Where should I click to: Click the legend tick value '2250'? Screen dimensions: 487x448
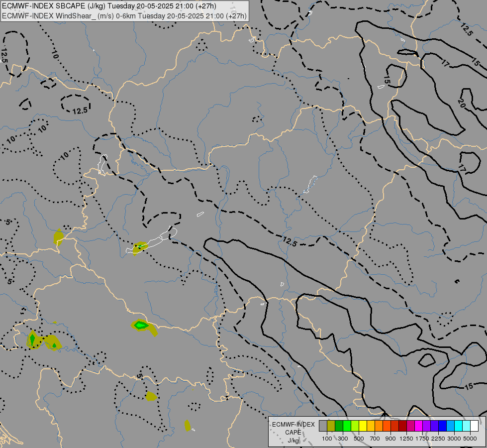click(438, 439)
